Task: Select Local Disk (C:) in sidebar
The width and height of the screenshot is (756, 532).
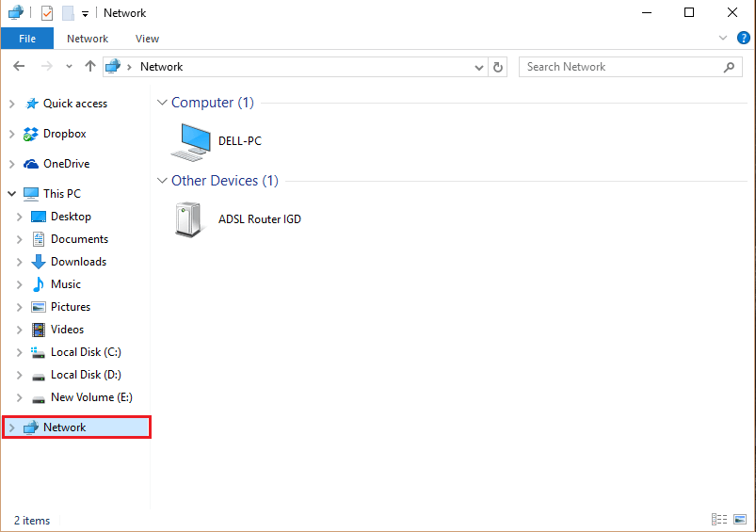Action: coord(86,352)
